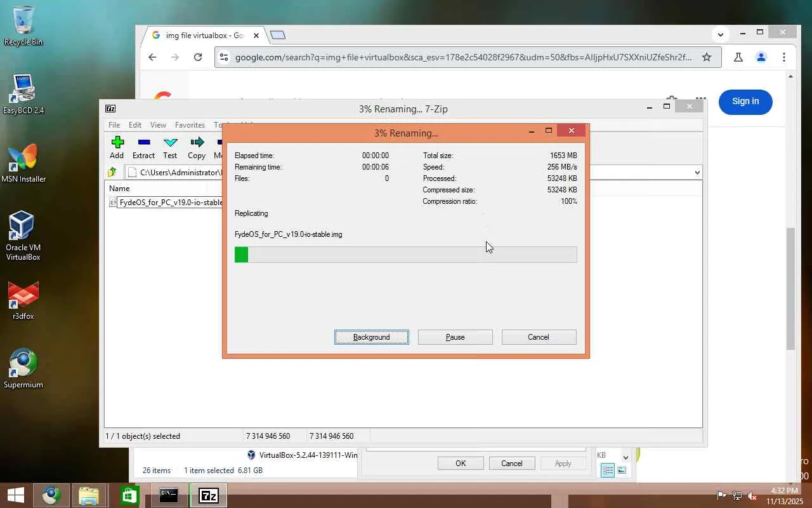Select r3dfox desktop shortcut
This screenshot has width=812, height=508.
(x=23, y=300)
